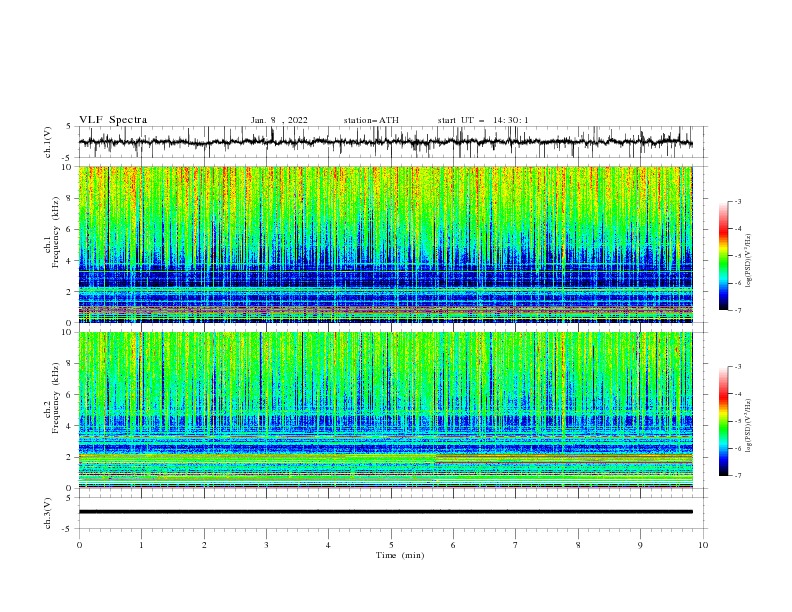The width and height of the screenshot is (792, 612).
Task: Click time axis tick label "6"
Action: coord(454,545)
